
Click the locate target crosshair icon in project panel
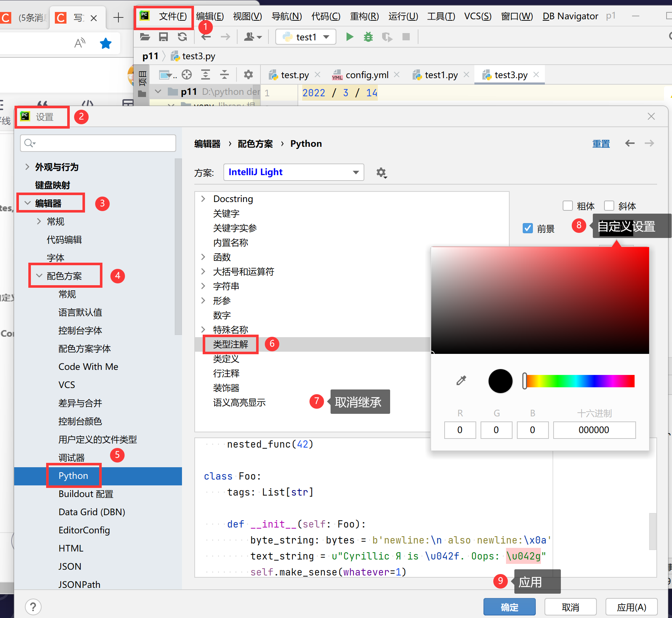(x=187, y=75)
